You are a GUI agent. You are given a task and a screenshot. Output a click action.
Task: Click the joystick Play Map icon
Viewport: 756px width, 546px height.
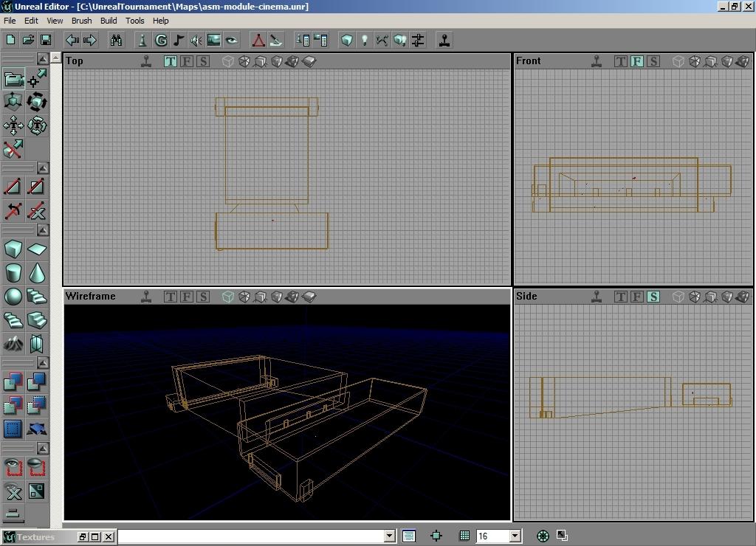444,40
